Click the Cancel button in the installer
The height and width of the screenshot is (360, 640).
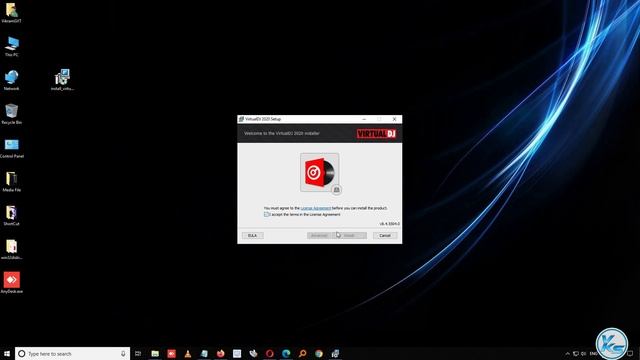pyautogui.click(x=384, y=236)
